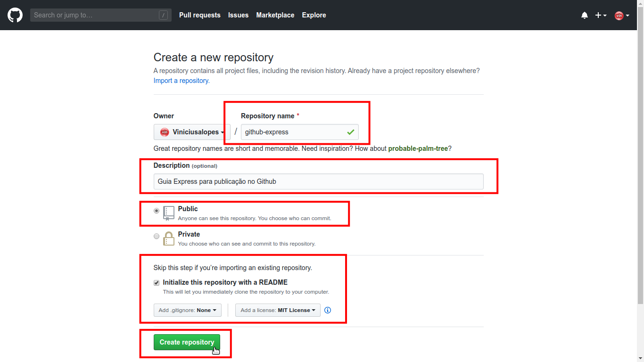Viewport: 644px width, 362px height.
Task: Expand the Add a license dropdown
Action: 278,310
